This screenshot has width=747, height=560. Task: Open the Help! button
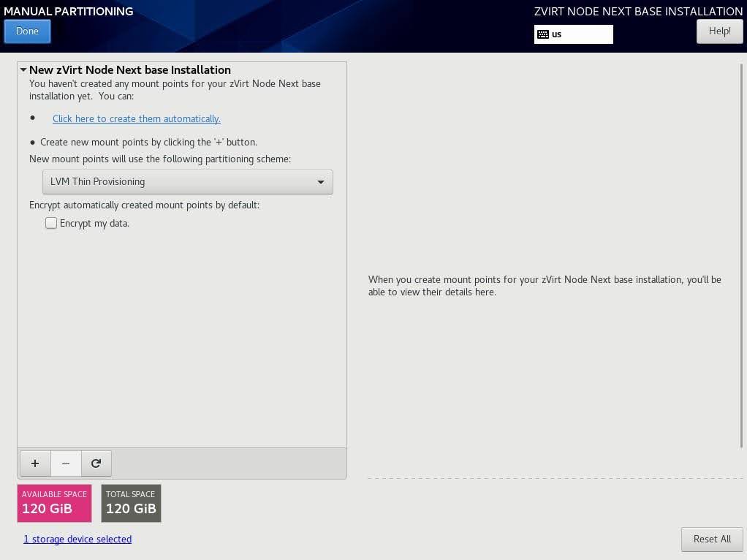click(719, 31)
